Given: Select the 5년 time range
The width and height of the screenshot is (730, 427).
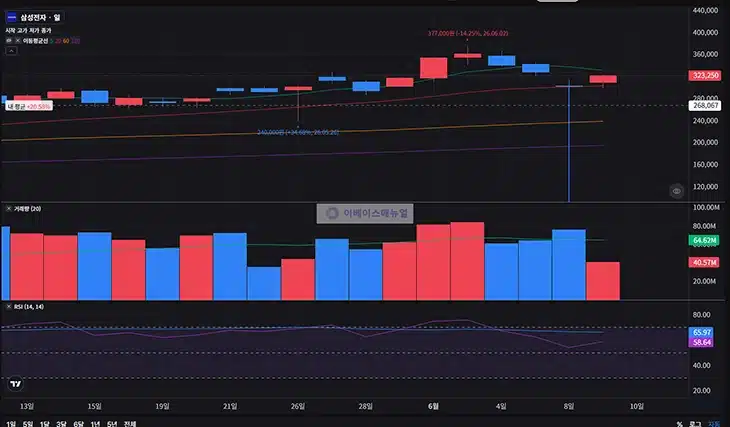Looking at the screenshot, I should 112,424.
